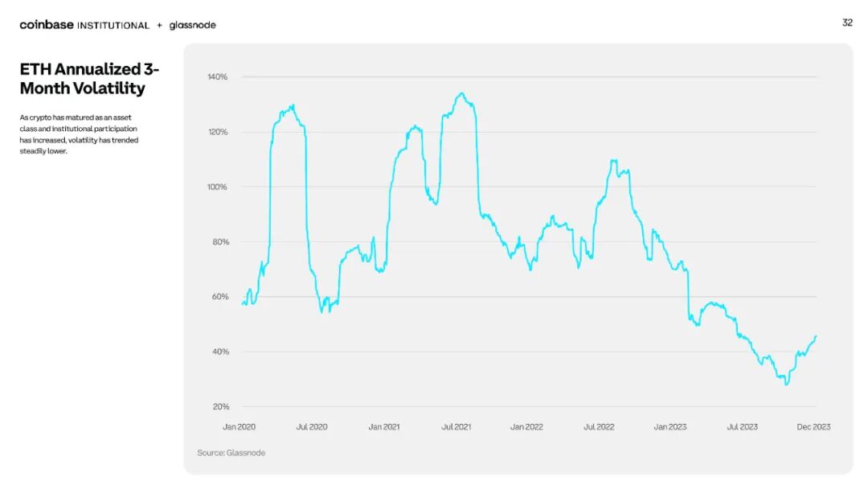Click the volatility line's mid-2021 peak
The height and width of the screenshot is (489, 868).
[x=462, y=94]
